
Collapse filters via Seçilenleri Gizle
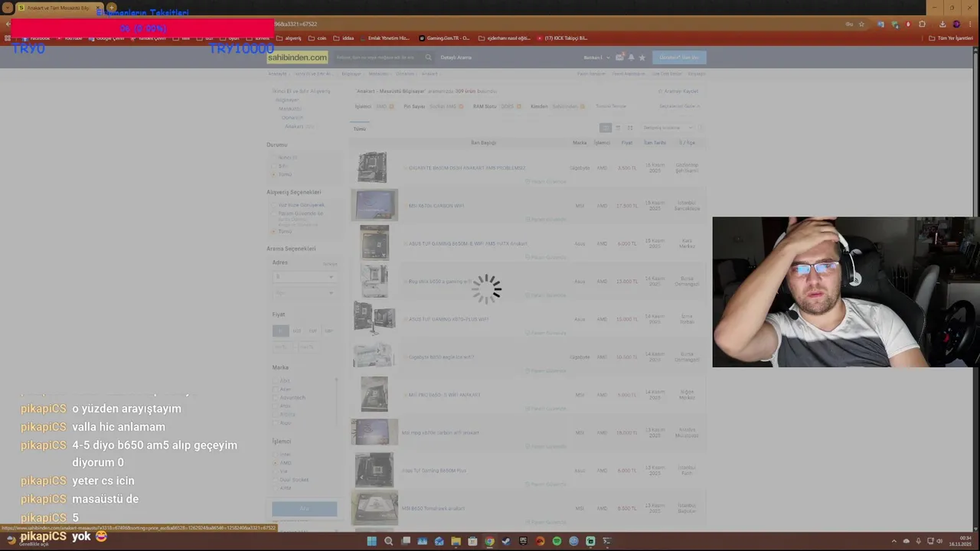pos(680,106)
